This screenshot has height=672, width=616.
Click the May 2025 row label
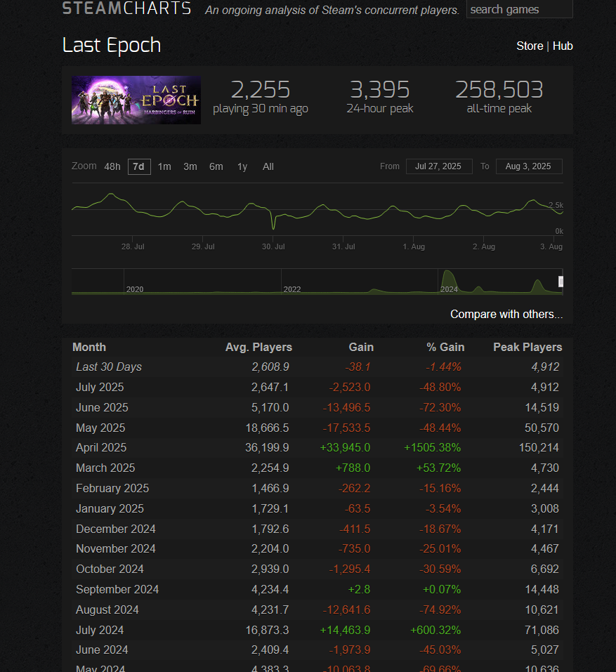[100, 428]
